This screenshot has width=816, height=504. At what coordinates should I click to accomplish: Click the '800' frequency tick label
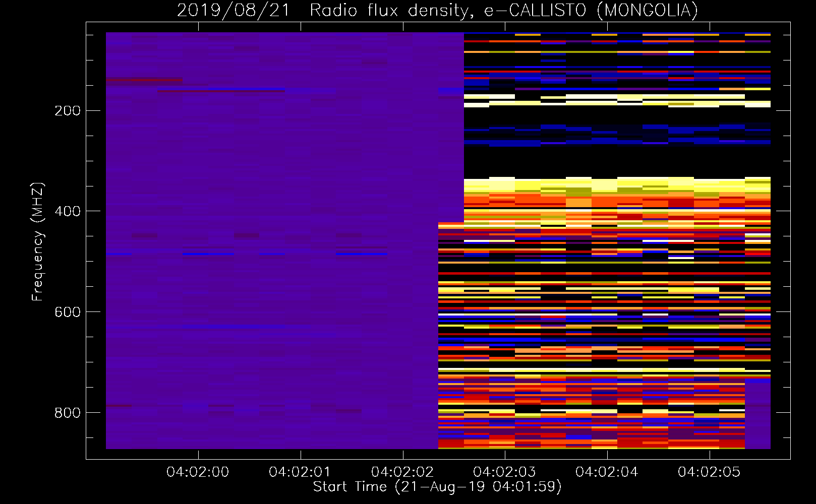[68, 413]
